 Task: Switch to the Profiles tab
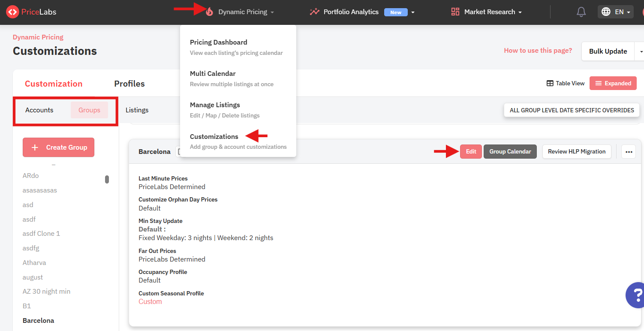click(x=129, y=84)
